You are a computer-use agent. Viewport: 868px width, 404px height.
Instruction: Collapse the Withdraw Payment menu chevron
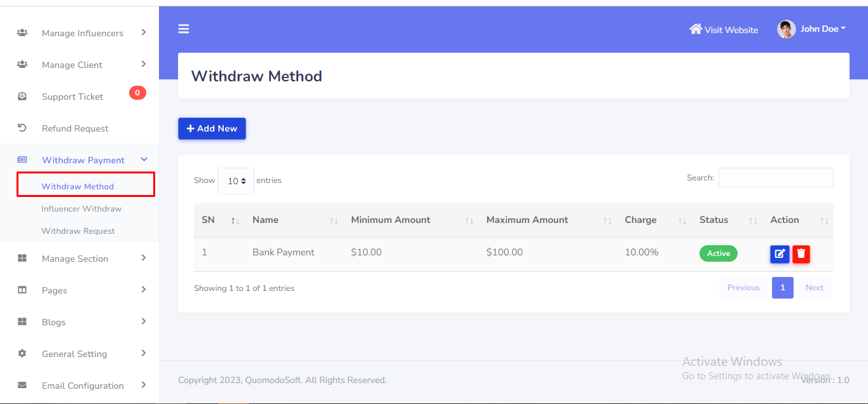tap(144, 160)
